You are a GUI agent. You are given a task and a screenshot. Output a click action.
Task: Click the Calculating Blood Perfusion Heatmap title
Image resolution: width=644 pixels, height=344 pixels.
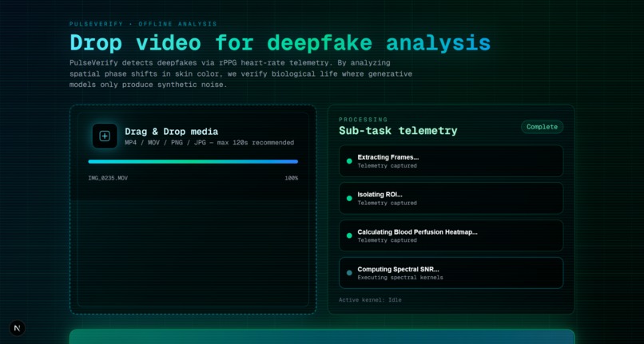(417, 232)
